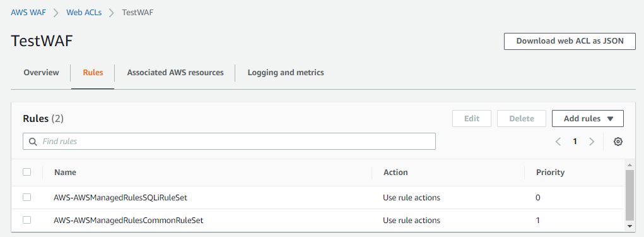Go to the next rules page arrow

592,142
